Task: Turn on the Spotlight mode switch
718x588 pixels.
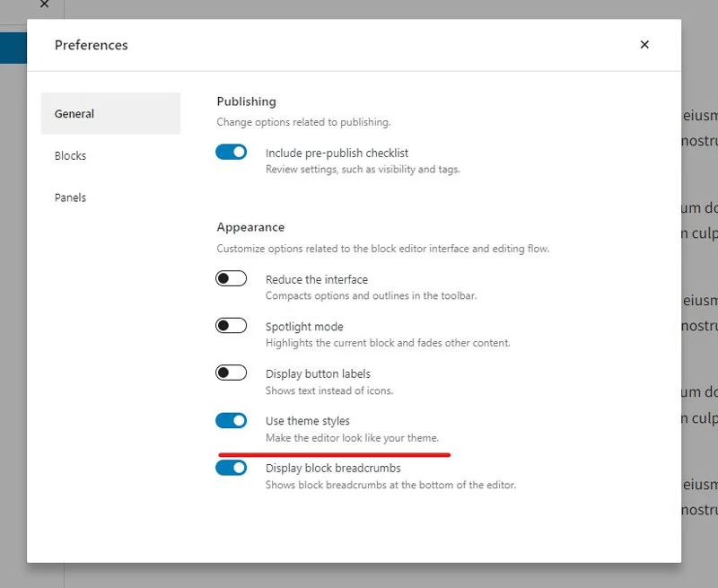Action: (232, 326)
